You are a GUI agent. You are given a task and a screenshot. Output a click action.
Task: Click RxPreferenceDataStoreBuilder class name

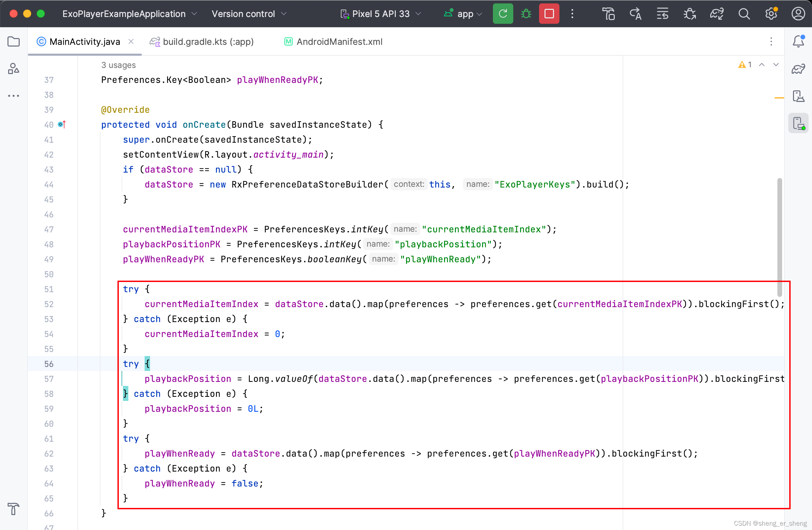(308, 184)
